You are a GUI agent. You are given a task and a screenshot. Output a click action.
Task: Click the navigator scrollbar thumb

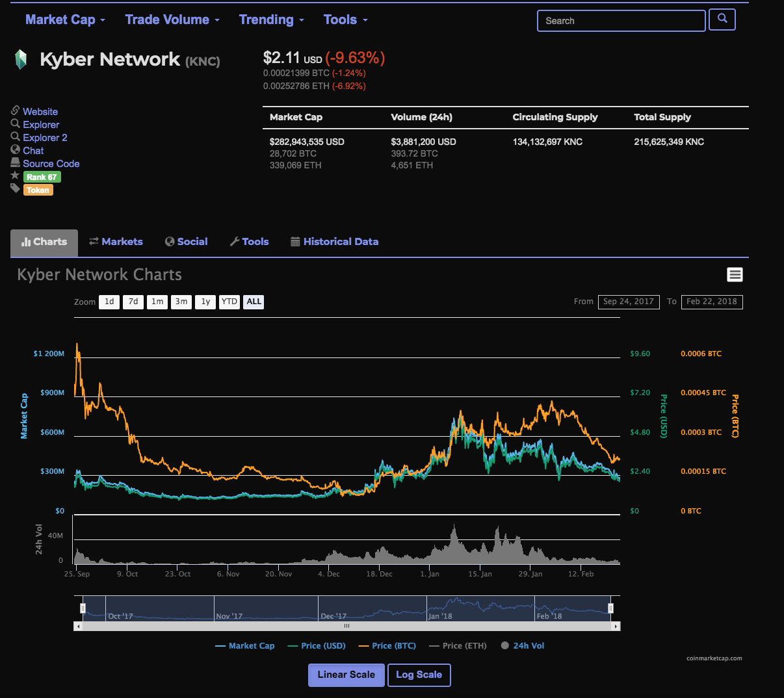tap(346, 627)
